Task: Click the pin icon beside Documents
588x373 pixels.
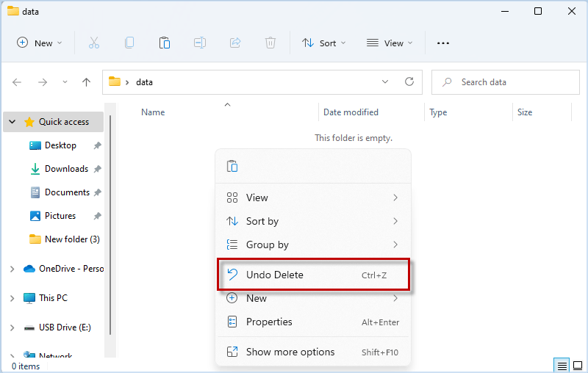Action: tap(98, 192)
